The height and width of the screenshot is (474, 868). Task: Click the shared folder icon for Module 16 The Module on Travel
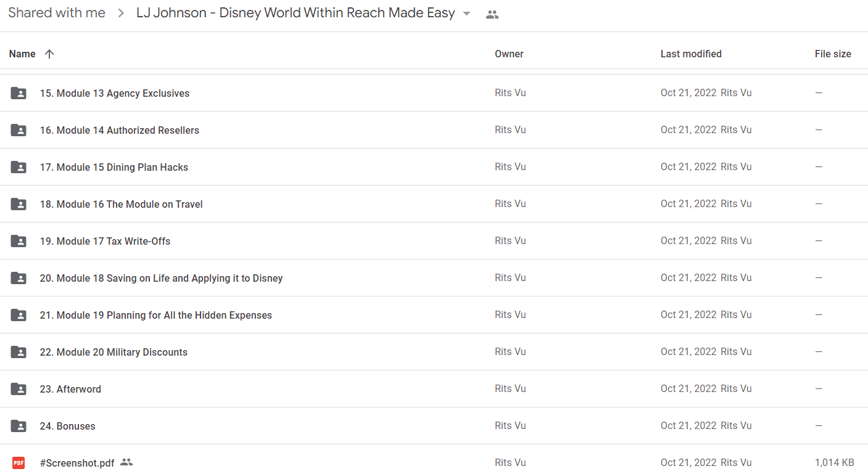point(19,204)
